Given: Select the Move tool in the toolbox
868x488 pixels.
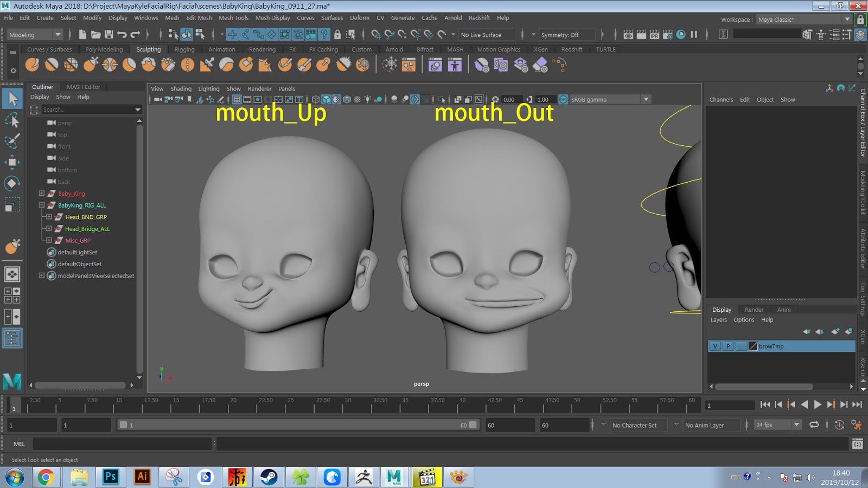Looking at the screenshot, I should (x=12, y=162).
